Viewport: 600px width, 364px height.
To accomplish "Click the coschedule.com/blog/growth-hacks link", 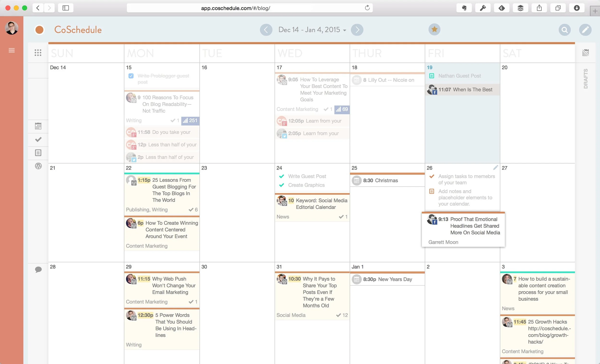I will (x=549, y=335).
